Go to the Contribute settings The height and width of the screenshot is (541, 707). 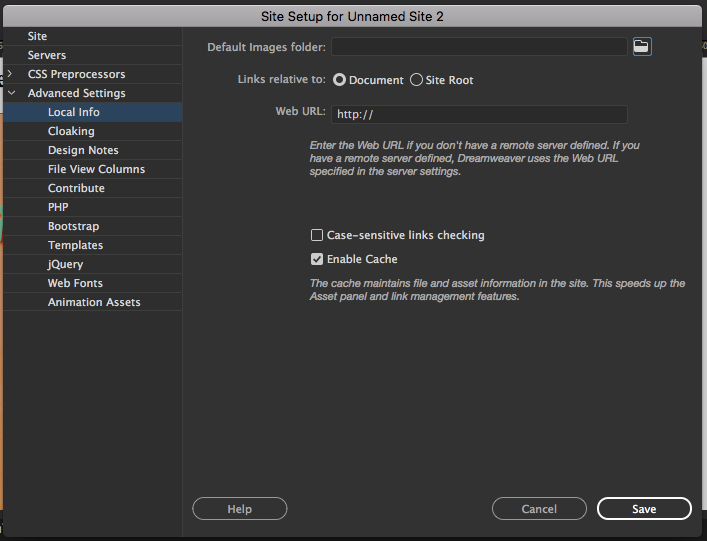coord(76,188)
